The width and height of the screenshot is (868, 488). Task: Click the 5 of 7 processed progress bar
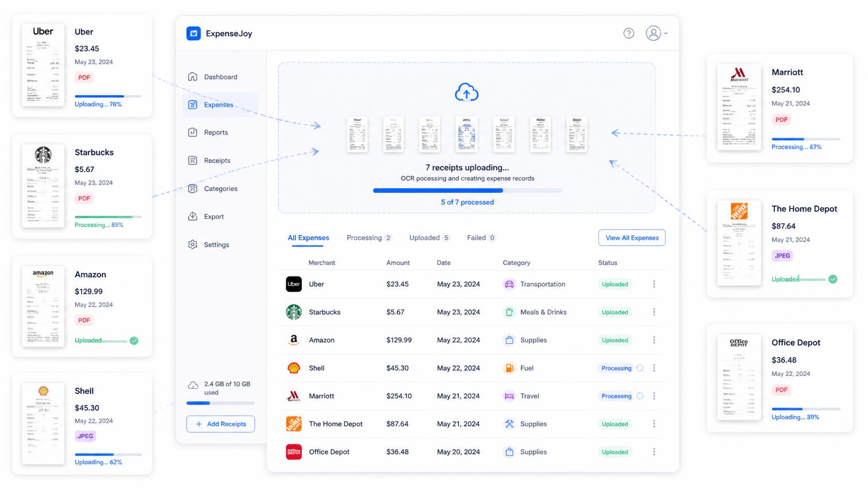coord(467,191)
